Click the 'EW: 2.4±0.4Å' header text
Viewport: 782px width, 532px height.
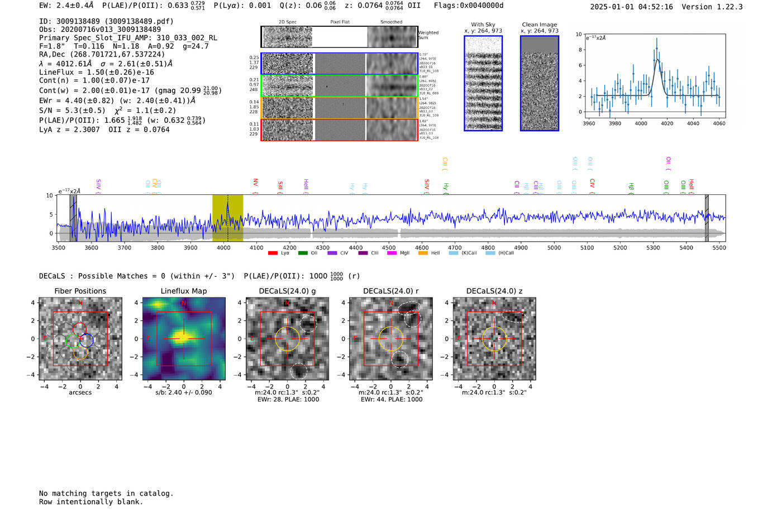(x=66, y=6)
